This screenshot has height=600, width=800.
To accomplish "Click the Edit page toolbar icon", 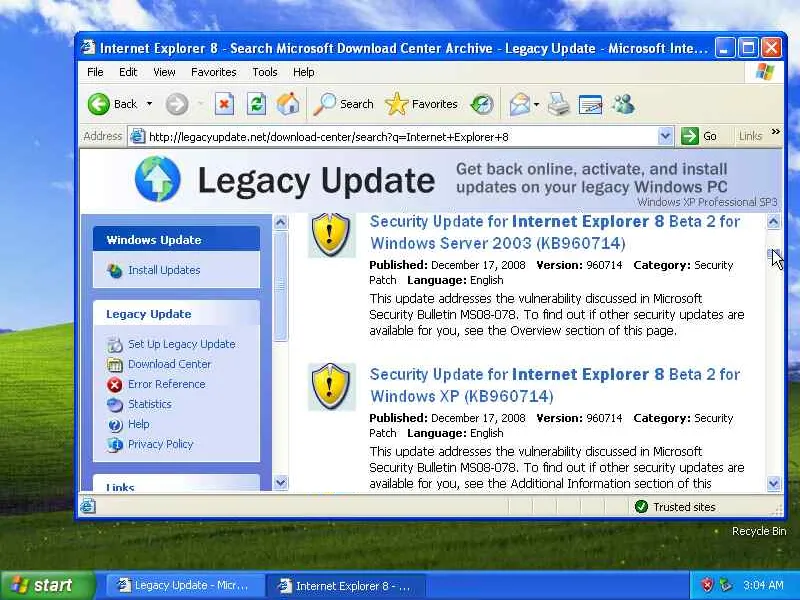I will (x=590, y=105).
